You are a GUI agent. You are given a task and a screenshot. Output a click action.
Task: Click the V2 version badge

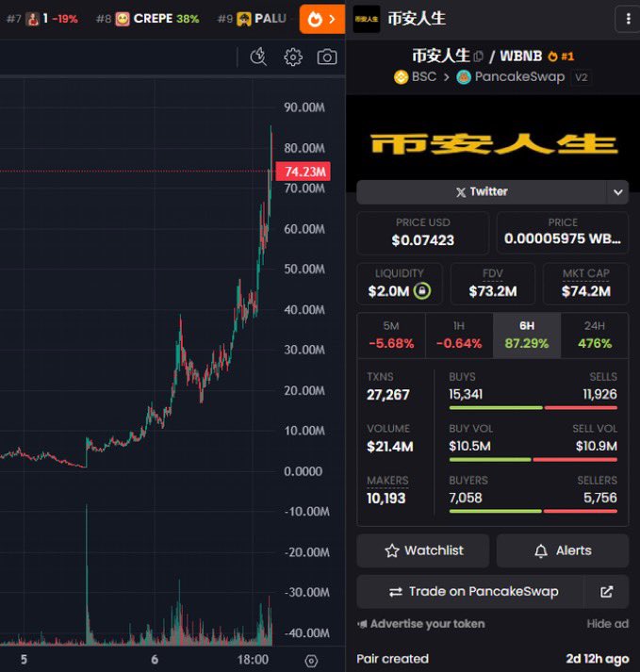582,77
